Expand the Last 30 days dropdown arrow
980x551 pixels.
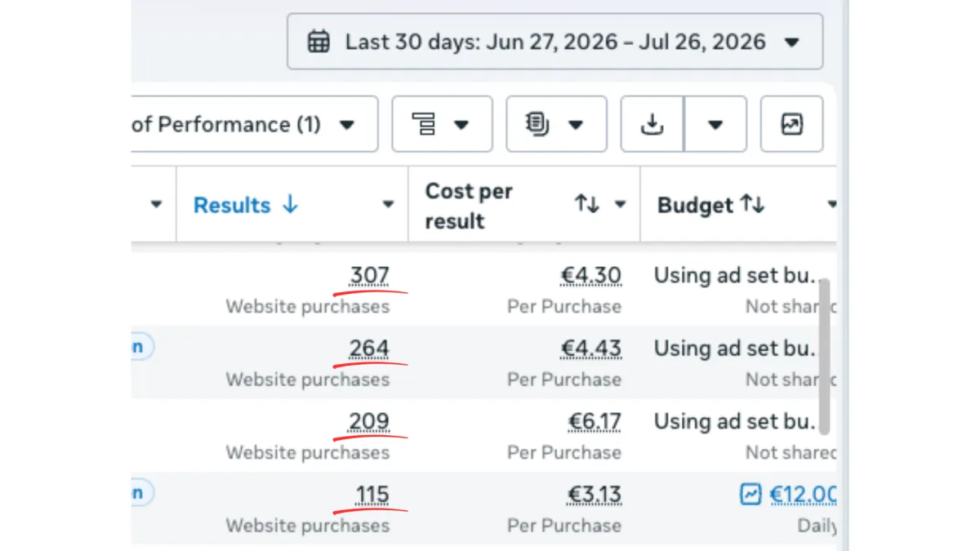coord(791,42)
